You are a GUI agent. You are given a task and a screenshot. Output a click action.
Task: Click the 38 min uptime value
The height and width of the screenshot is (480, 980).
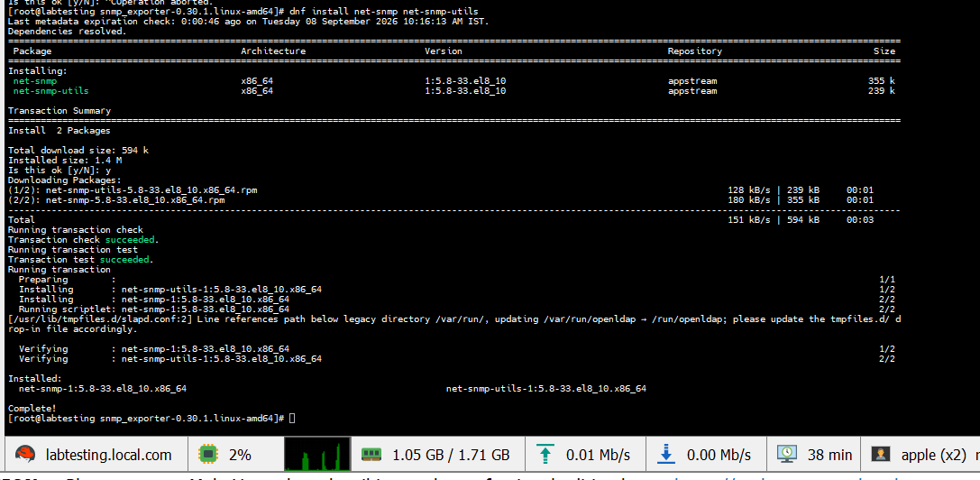click(x=830, y=455)
